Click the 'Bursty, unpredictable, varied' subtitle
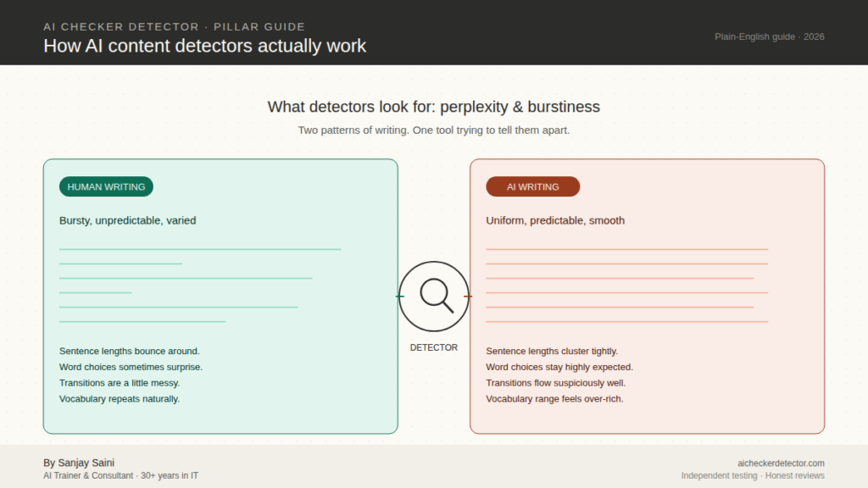This screenshot has width=868, height=488. tap(127, 220)
